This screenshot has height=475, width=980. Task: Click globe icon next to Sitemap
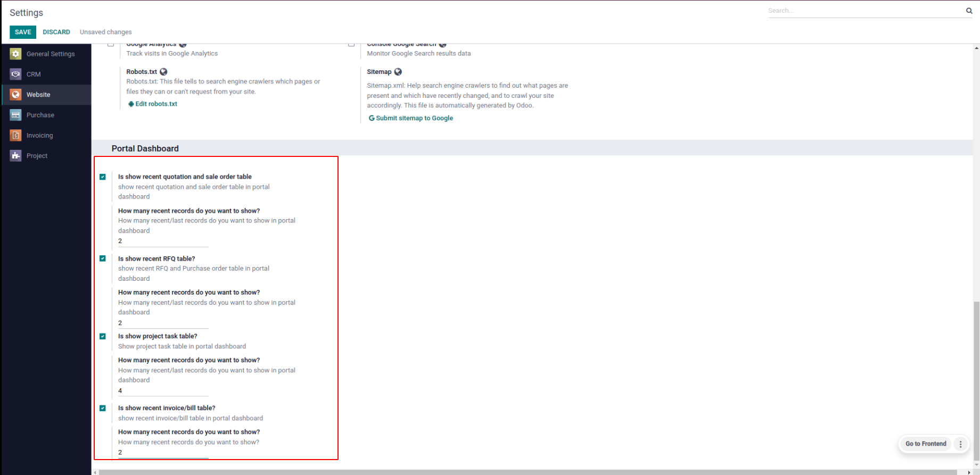click(398, 72)
